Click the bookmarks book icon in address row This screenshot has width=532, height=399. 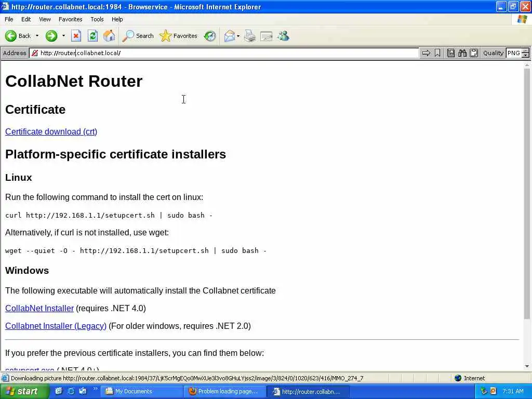click(450, 53)
